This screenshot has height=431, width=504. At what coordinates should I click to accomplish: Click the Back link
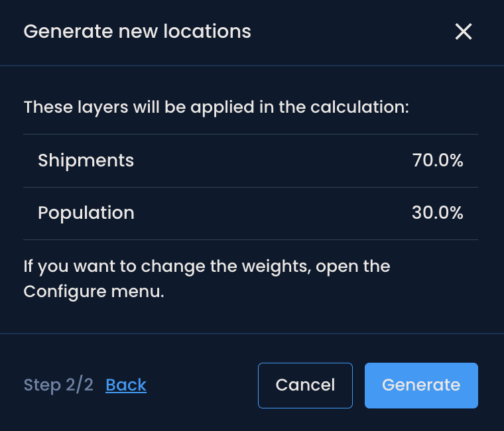click(x=126, y=385)
